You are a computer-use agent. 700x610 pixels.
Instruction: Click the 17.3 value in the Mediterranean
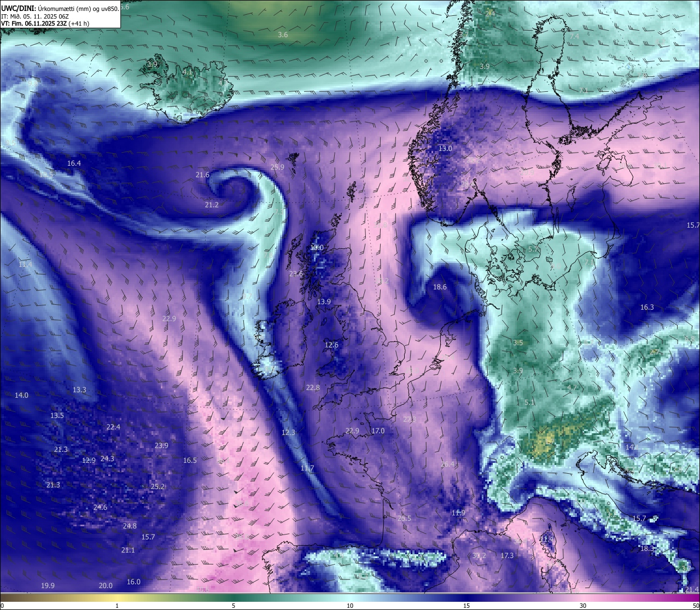pos(507,556)
